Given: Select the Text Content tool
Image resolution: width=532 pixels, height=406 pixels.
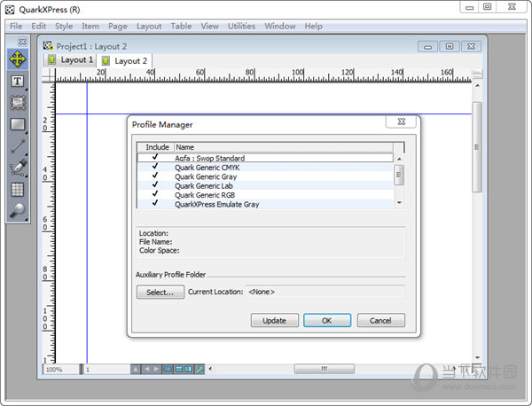Looking at the screenshot, I should (18, 82).
